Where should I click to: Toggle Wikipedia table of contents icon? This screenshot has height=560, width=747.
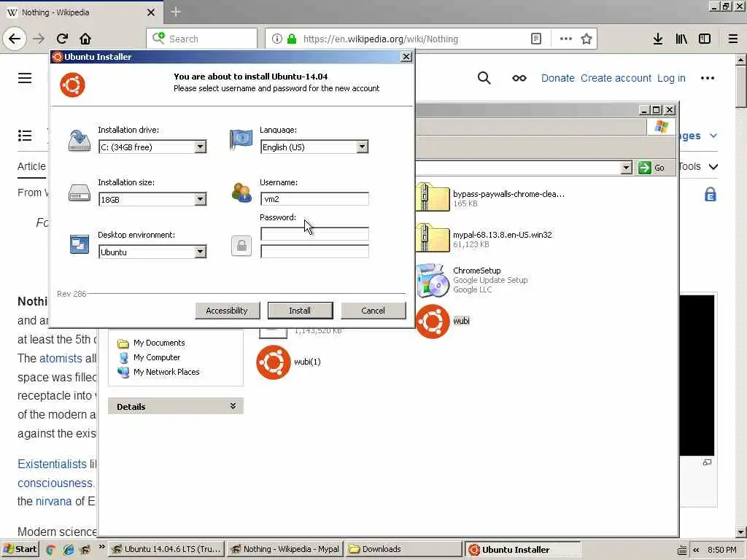[x=25, y=136]
